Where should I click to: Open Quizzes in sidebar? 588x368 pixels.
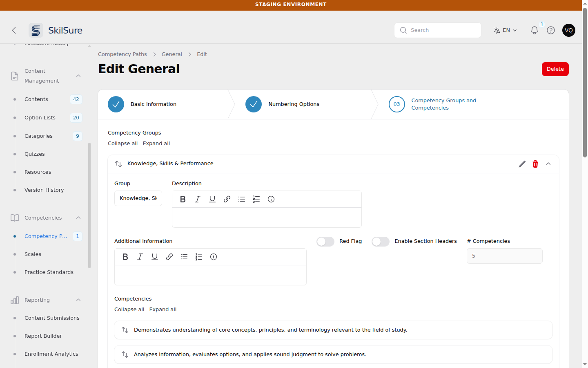coord(35,154)
